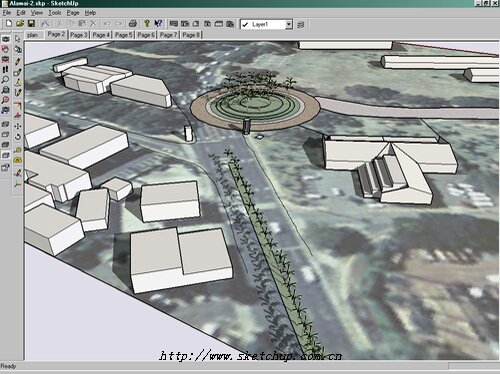Select the circular-arrow Rotate tool

(x=18, y=136)
